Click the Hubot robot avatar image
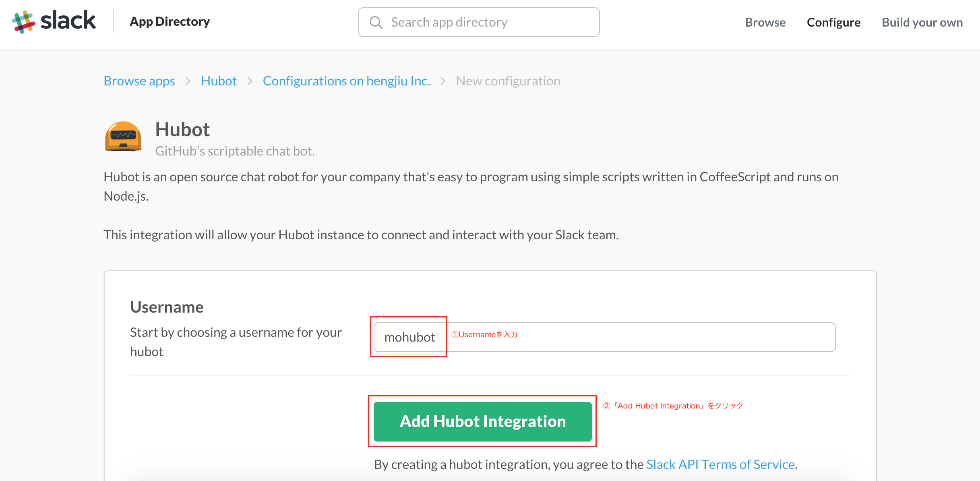The width and height of the screenshot is (980, 481). [x=123, y=137]
